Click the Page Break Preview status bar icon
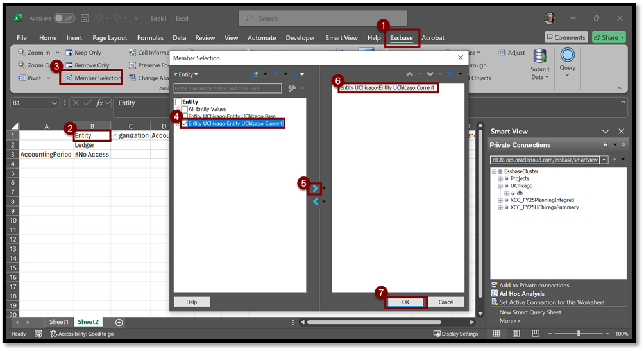 (536, 333)
